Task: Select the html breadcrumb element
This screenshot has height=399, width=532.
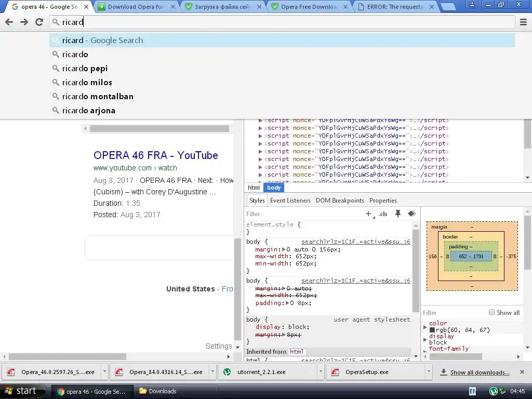Action: tap(254, 188)
